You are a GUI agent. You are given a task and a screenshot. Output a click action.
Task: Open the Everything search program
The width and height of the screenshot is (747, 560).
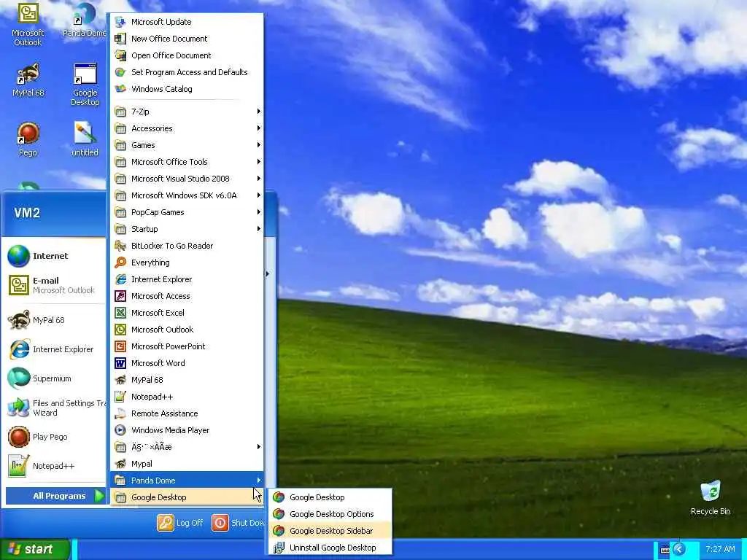[x=187, y=262]
